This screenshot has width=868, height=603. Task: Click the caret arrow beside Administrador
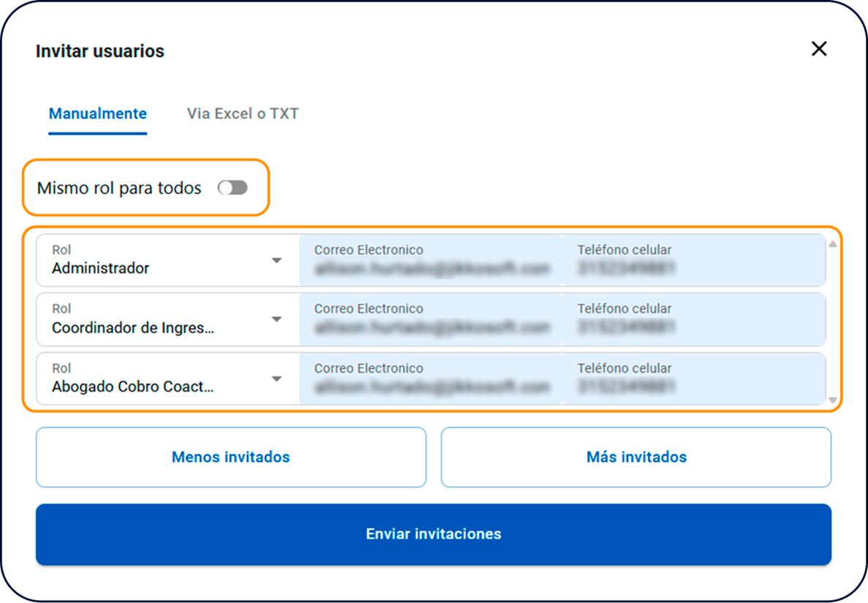coord(276,261)
